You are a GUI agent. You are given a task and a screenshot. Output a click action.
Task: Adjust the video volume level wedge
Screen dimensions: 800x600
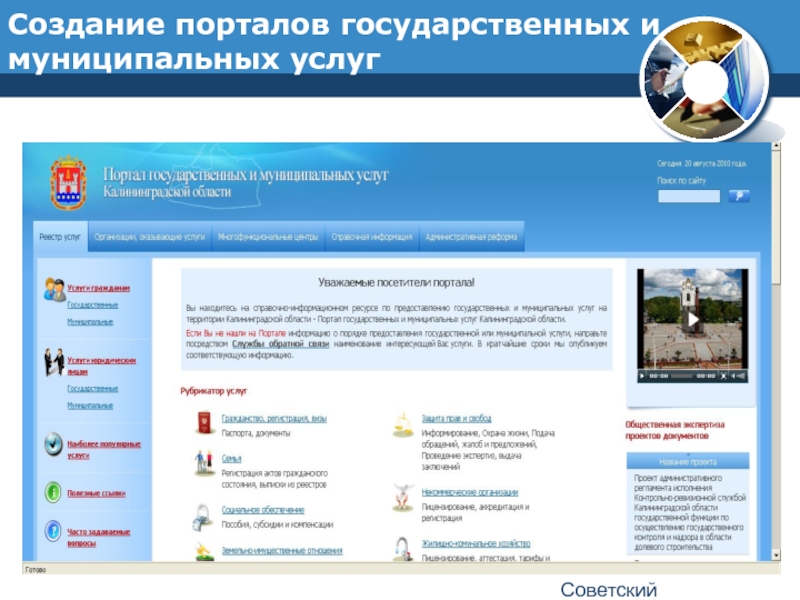741,376
